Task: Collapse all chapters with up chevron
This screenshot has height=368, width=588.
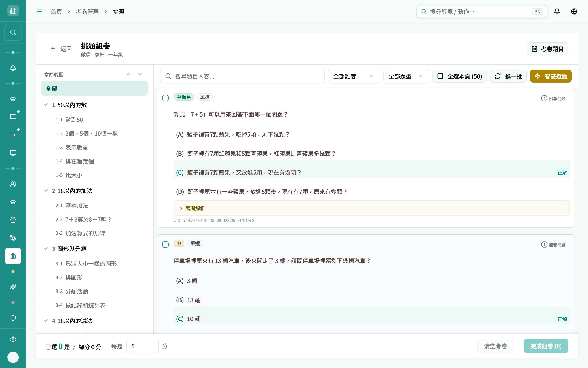Action: click(x=129, y=74)
